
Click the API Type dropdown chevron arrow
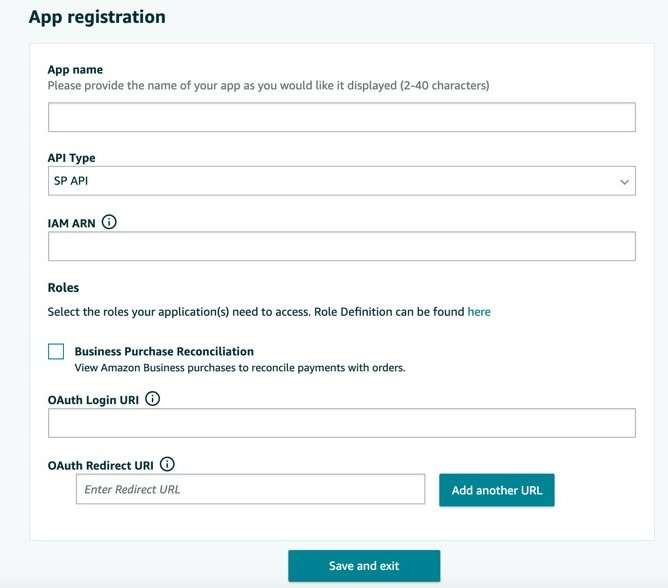pyautogui.click(x=625, y=182)
